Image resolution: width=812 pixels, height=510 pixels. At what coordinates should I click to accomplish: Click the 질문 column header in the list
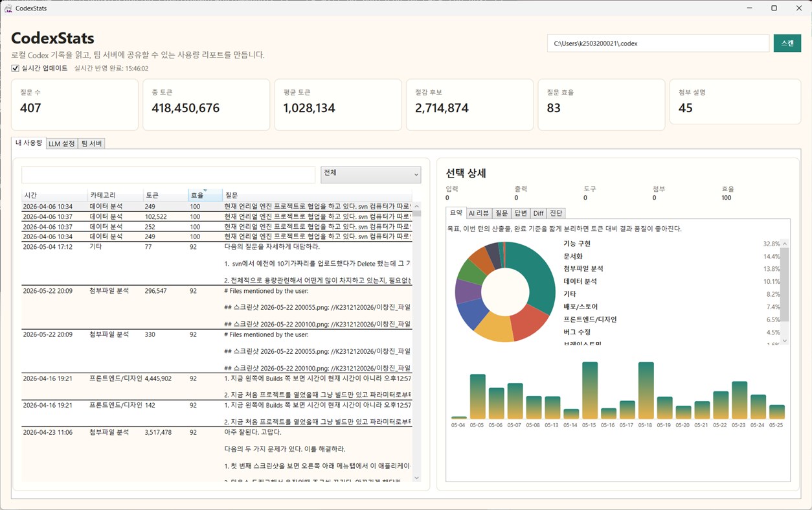click(x=317, y=195)
